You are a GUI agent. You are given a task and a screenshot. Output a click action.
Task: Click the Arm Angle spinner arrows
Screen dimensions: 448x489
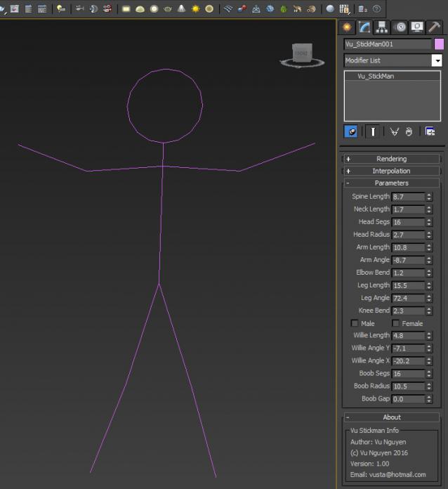(429, 260)
